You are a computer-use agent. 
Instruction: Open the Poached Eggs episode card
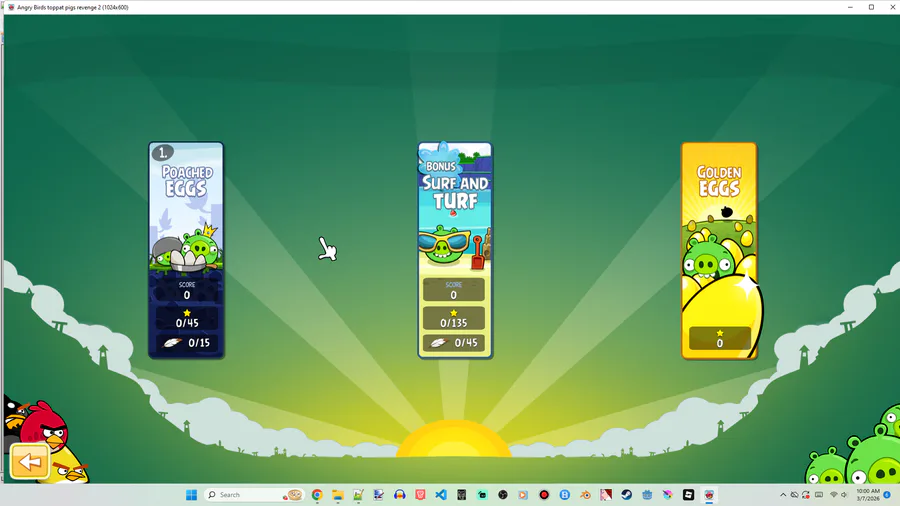coord(186,250)
